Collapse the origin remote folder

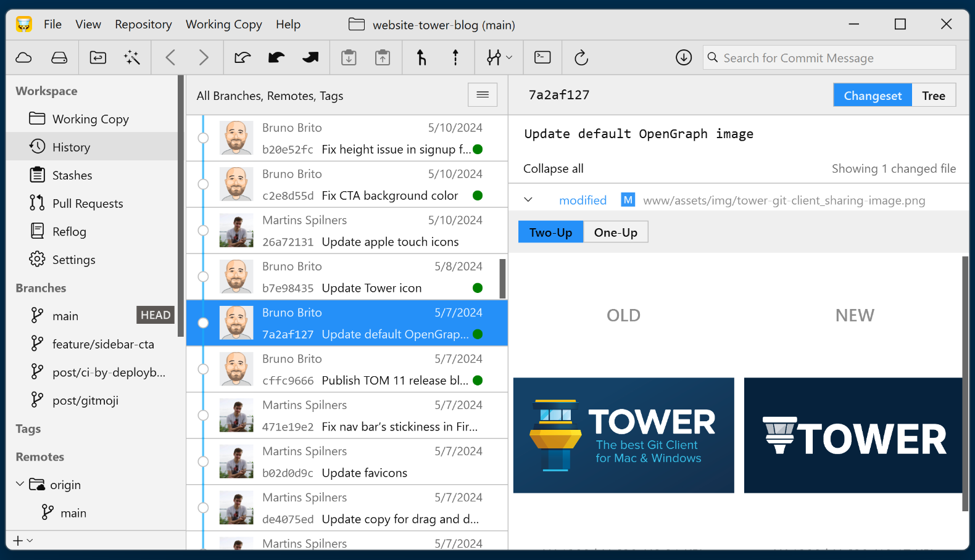[x=20, y=485]
